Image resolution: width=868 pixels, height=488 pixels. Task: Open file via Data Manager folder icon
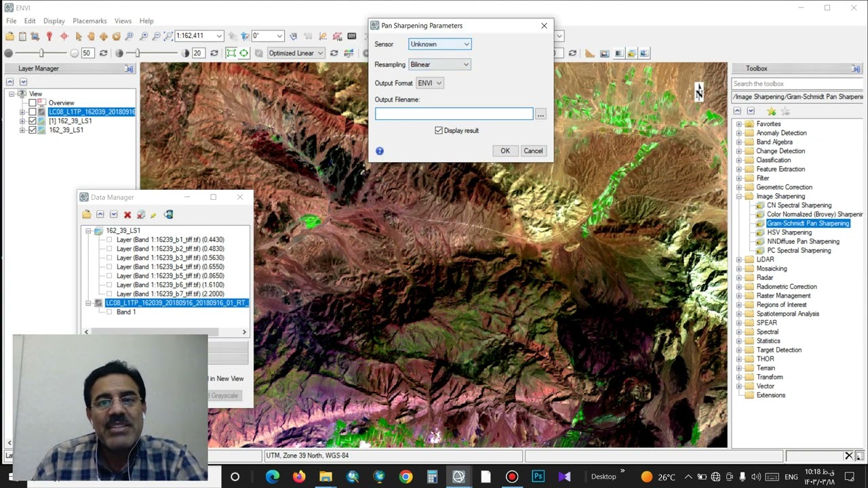tap(86, 215)
